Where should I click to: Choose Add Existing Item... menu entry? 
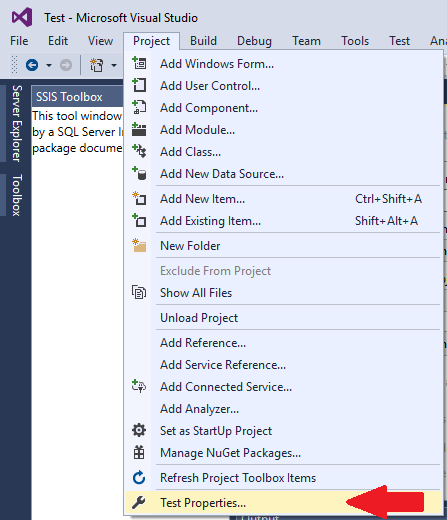[283, 220]
